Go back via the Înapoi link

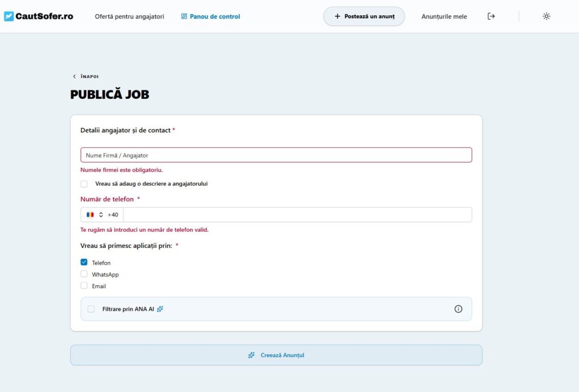point(86,76)
